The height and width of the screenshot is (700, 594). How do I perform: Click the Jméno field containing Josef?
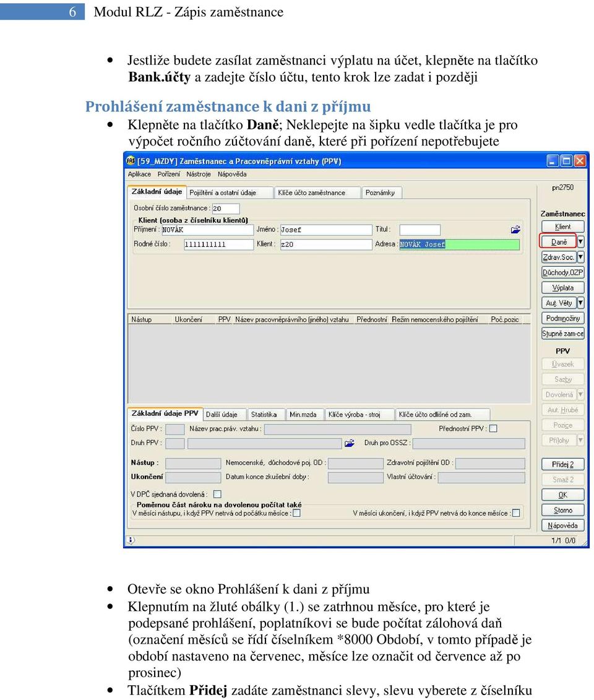tap(326, 230)
